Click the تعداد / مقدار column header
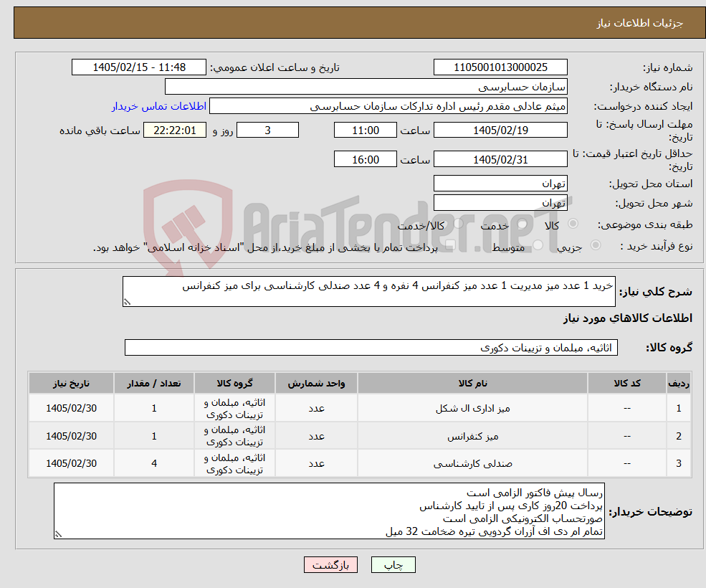 tap(153, 383)
